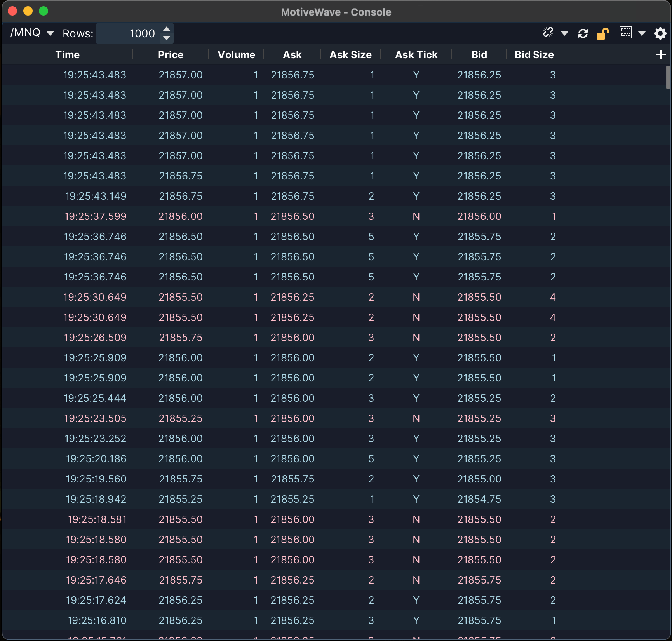Viewport: 672px width, 641px height.
Task: Click the table layout template icon
Action: tap(625, 33)
